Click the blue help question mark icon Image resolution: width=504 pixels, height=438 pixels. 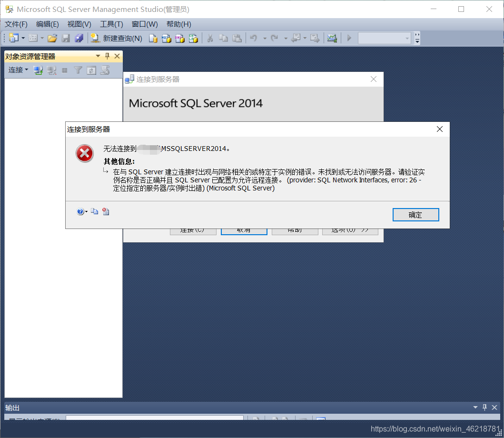coord(80,211)
